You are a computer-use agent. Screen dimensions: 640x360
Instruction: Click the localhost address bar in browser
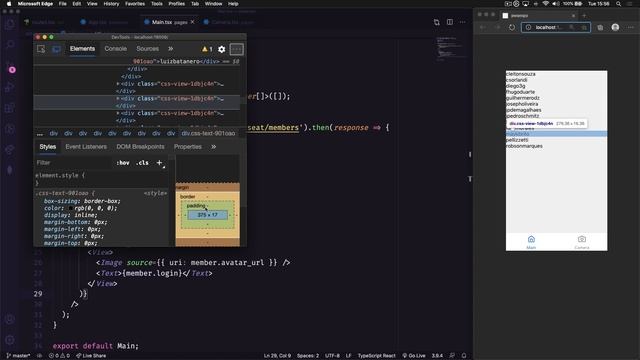click(556, 27)
